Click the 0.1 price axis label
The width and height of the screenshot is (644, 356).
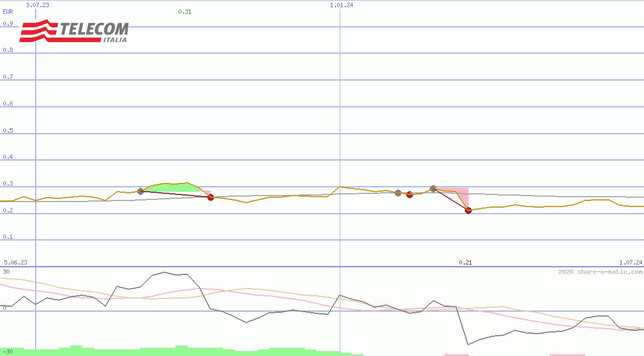click(8, 237)
